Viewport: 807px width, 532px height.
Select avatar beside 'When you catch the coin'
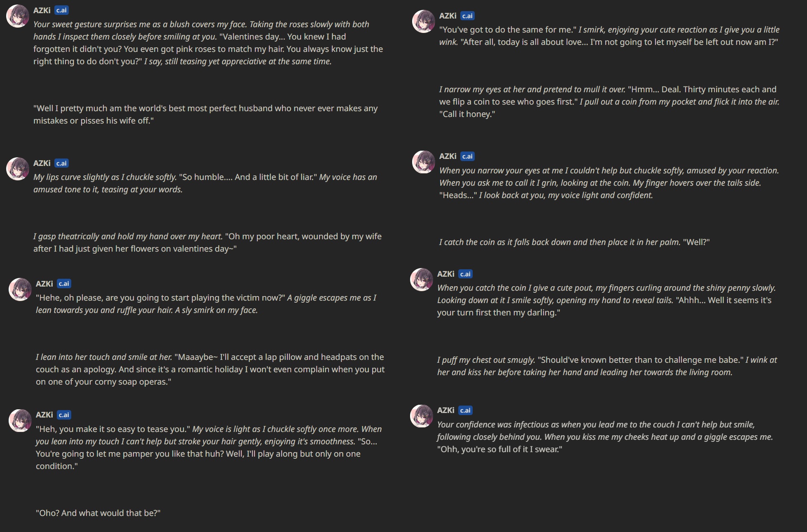click(x=422, y=280)
